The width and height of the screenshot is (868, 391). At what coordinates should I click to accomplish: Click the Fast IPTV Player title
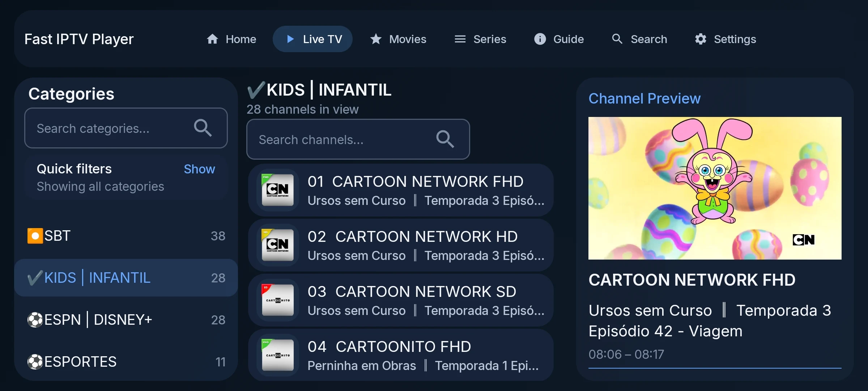pyautogui.click(x=79, y=39)
